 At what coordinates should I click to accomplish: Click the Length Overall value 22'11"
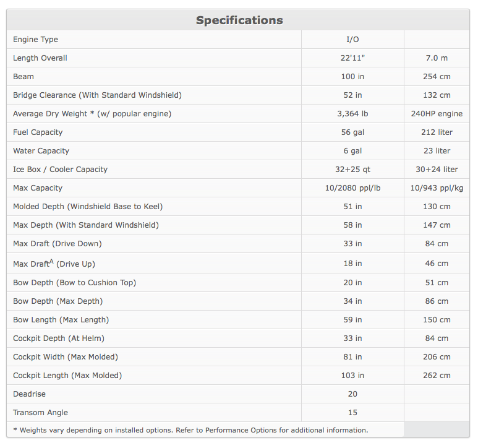click(x=352, y=58)
